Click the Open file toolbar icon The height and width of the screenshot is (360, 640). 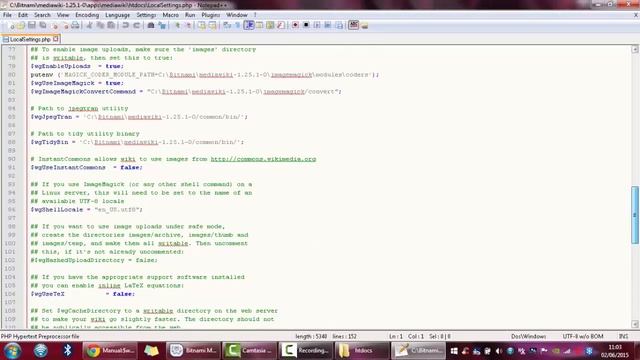point(21,25)
